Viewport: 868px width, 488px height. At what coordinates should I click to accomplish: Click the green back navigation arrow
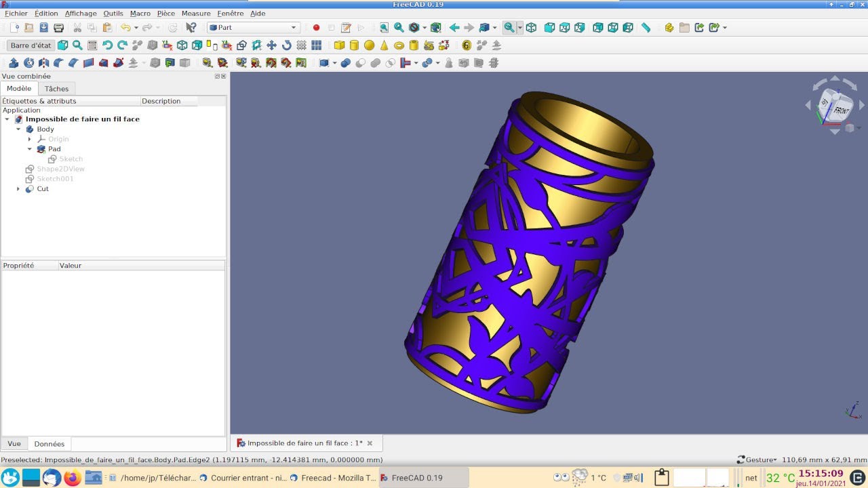point(454,28)
